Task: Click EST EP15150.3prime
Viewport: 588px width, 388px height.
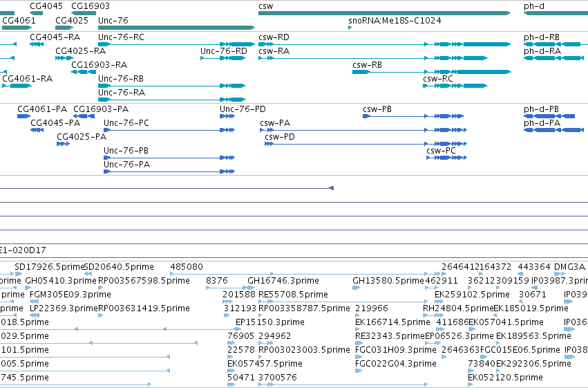Action: (269, 322)
